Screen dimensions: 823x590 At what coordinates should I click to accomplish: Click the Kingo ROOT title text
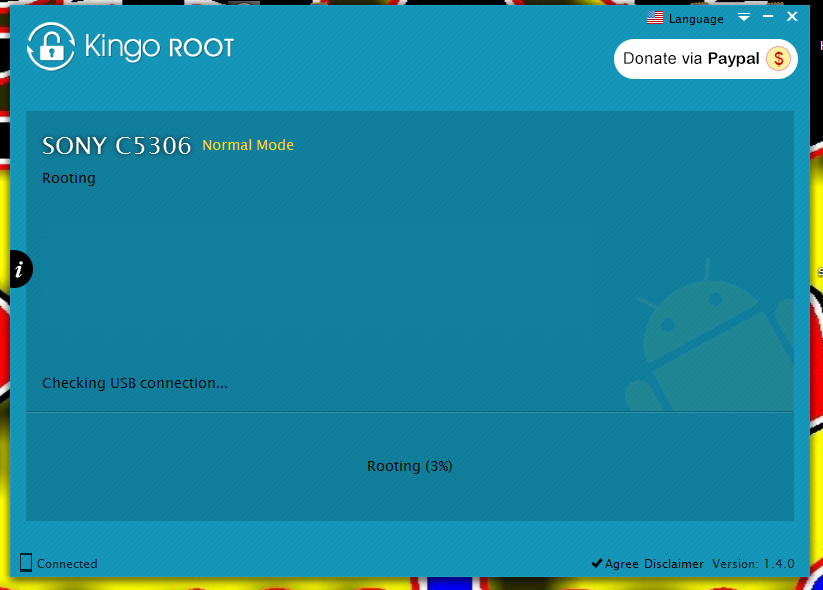158,47
